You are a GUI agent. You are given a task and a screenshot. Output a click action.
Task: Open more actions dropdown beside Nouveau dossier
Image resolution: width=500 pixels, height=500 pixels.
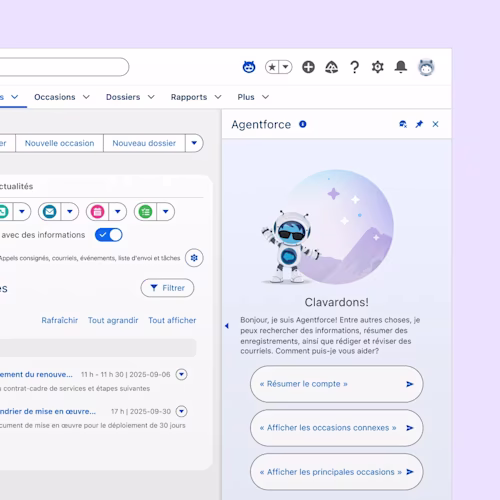point(194,143)
